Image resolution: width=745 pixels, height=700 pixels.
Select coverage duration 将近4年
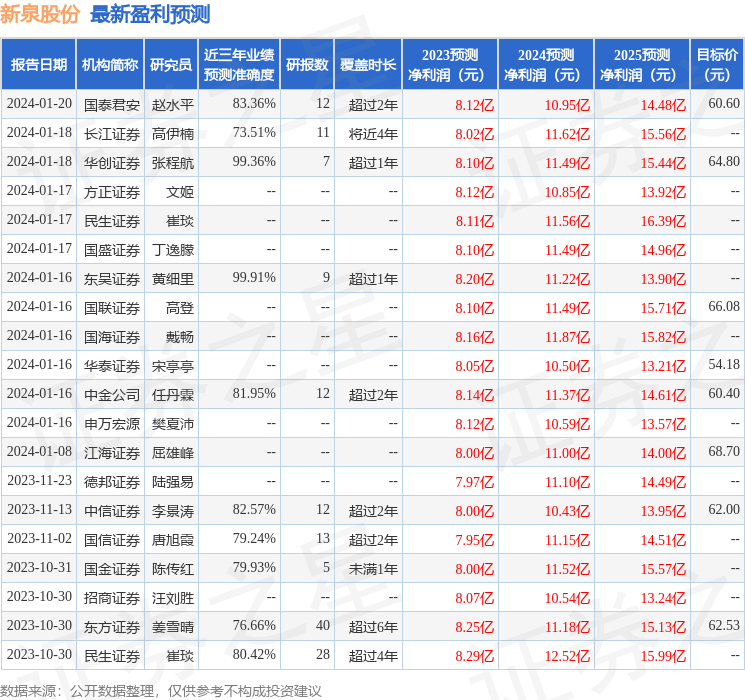(x=373, y=134)
